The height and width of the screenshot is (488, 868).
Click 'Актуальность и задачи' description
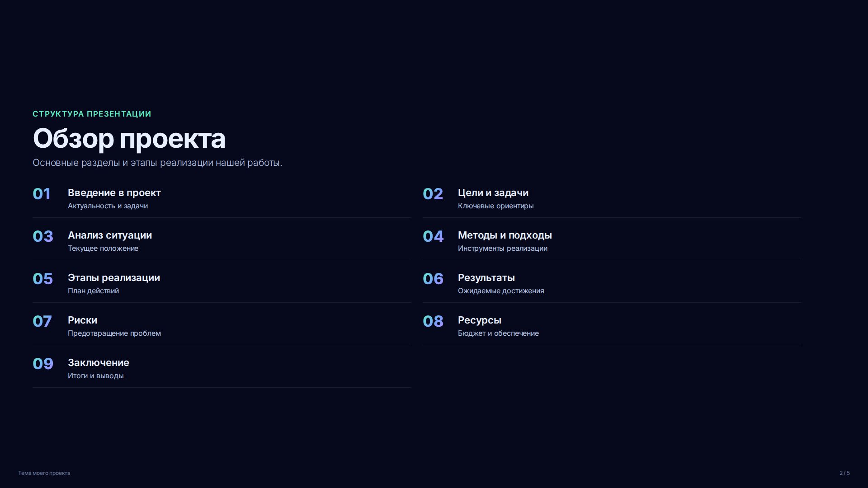(108, 206)
